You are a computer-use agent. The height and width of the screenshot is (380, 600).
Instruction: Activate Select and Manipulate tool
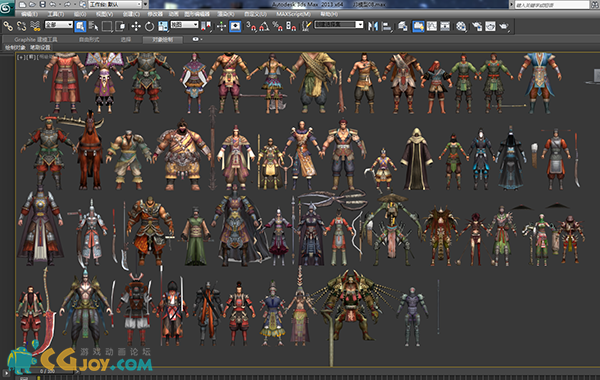pos(222,26)
